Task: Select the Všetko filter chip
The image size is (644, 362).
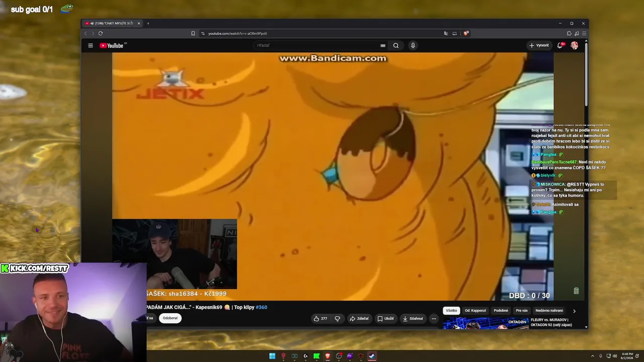Action: click(x=451, y=311)
